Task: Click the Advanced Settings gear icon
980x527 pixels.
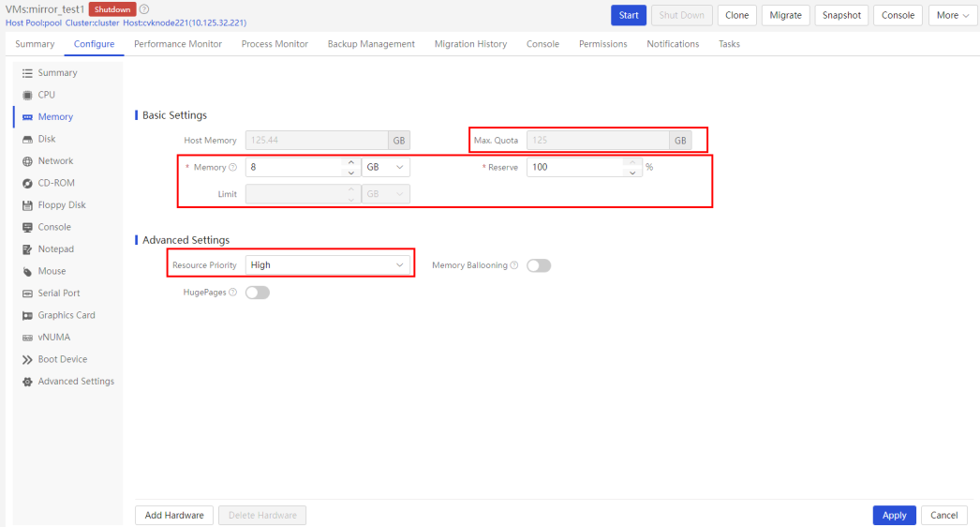Action: pyautogui.click(x=27, y=382)
